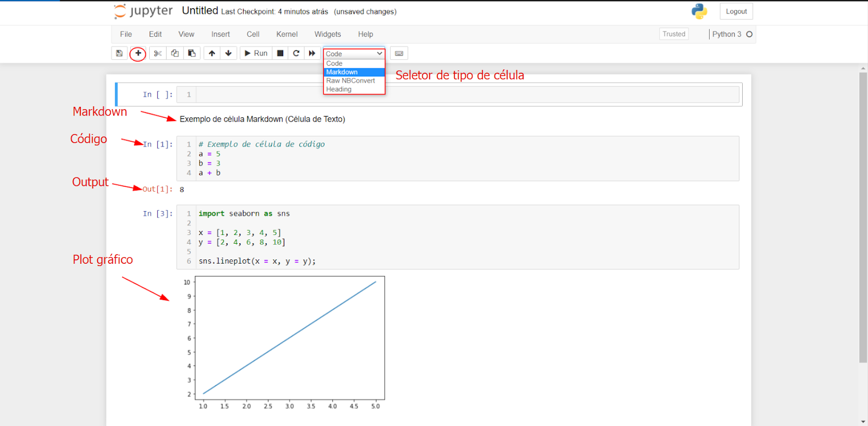Select the Markdown example text cell
This screenshot has width=868, height=426.
pyautogui.click(x=262, y=119)
